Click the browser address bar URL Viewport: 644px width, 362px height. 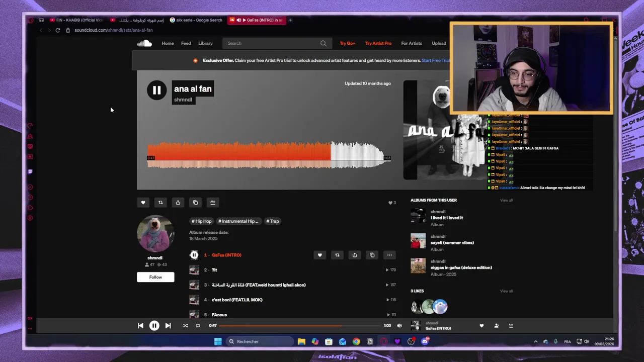pos(114,30)
